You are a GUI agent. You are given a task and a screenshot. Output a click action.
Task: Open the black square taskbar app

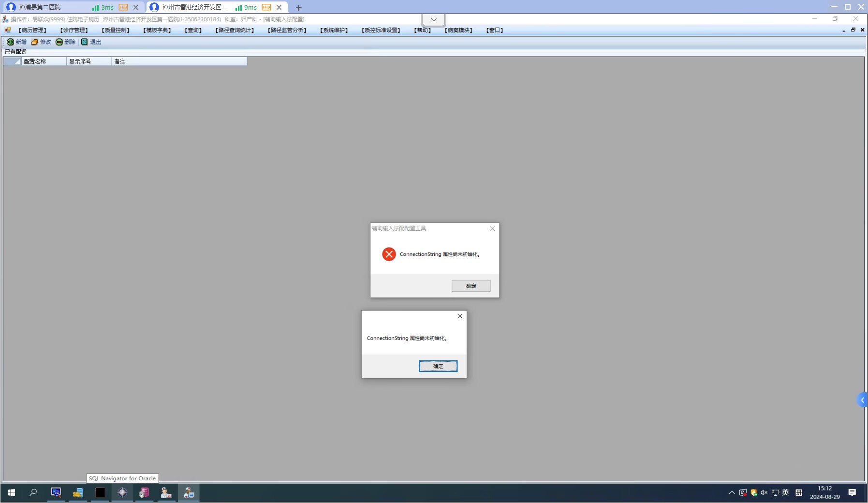click(100, 492)
